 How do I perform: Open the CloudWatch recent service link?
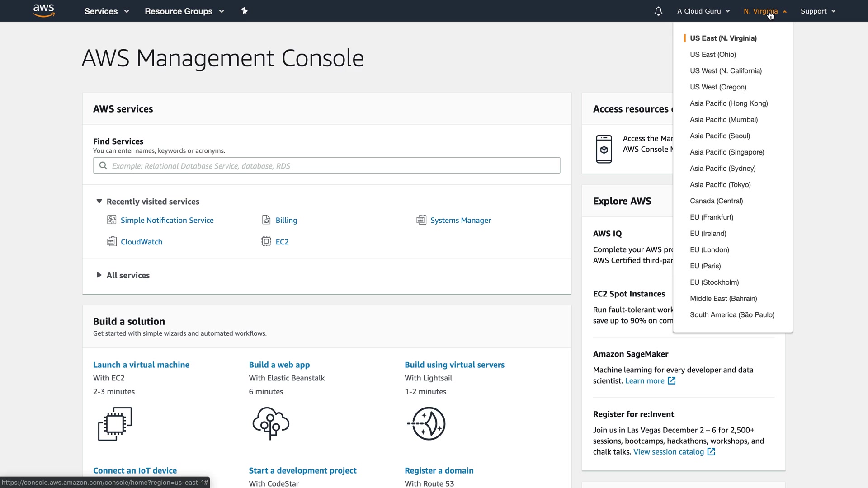142,242
